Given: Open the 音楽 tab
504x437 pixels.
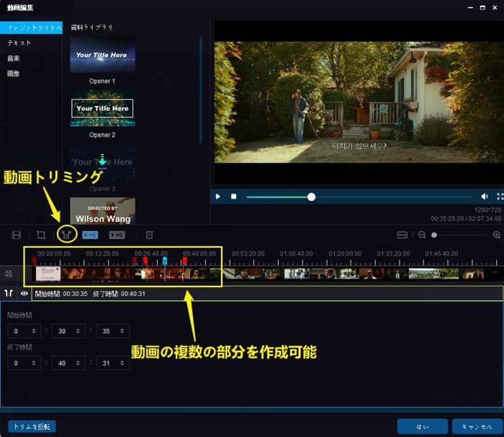Looking at the screenshot, I should [13, 58].
